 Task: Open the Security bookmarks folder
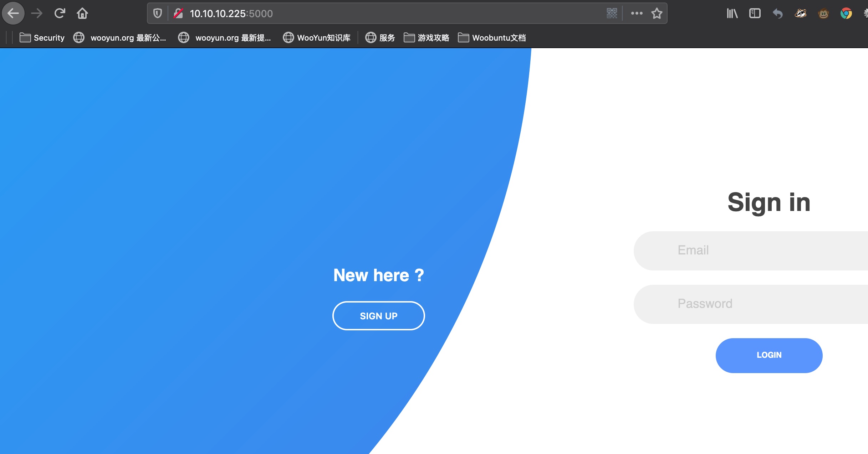[42, 38]
